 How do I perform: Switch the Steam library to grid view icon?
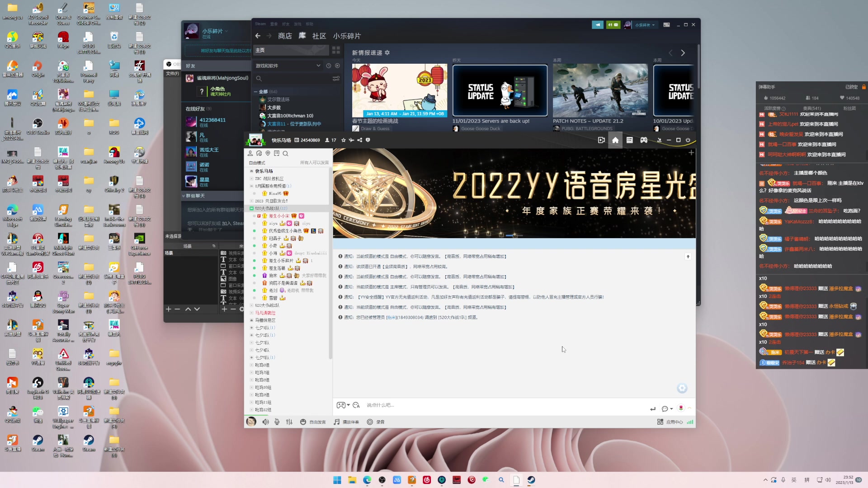(x=336, y=50)
